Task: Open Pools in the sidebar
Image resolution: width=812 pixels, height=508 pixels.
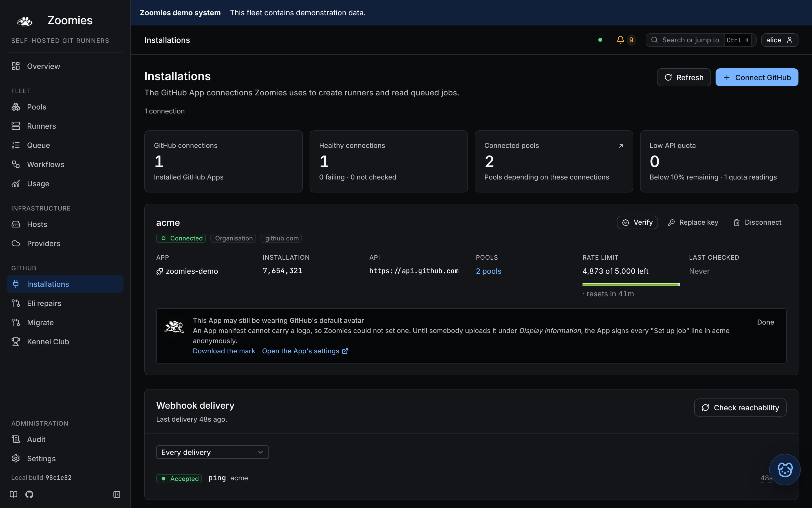Action: (x=65, y=107)
